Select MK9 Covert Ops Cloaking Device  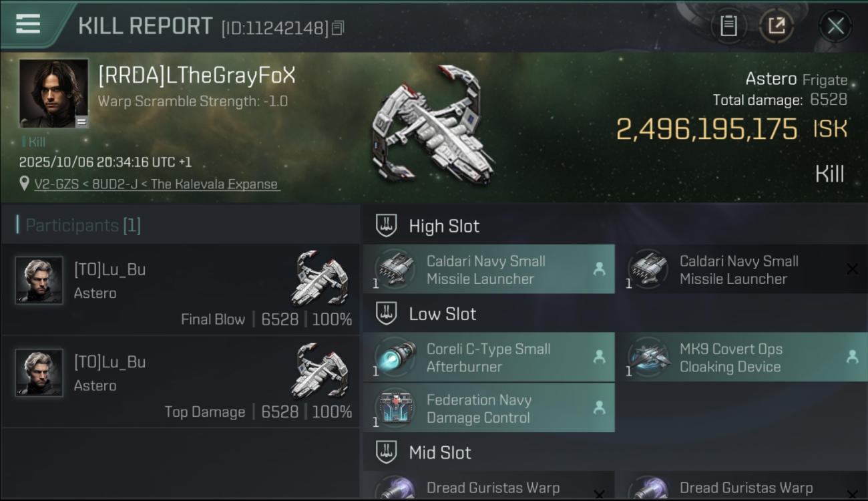pos(742,357)
